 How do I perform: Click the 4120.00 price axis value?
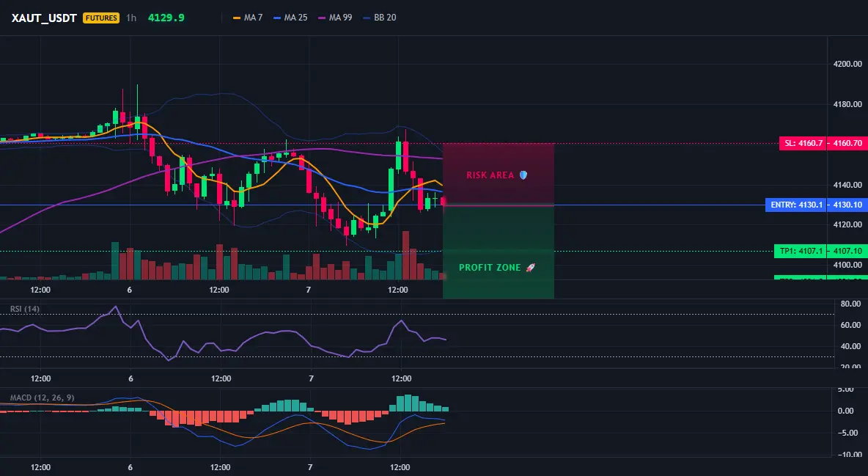847,225
